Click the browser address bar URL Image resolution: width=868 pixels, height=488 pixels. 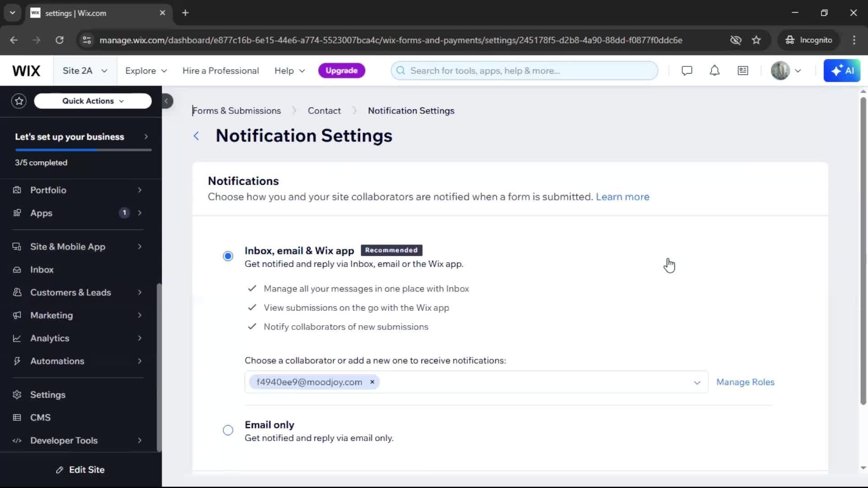[391, 40]
